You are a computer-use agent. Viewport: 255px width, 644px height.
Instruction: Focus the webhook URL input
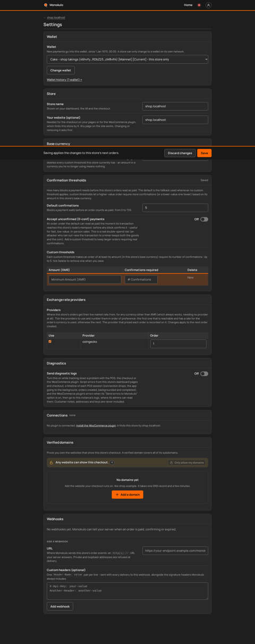175,551
